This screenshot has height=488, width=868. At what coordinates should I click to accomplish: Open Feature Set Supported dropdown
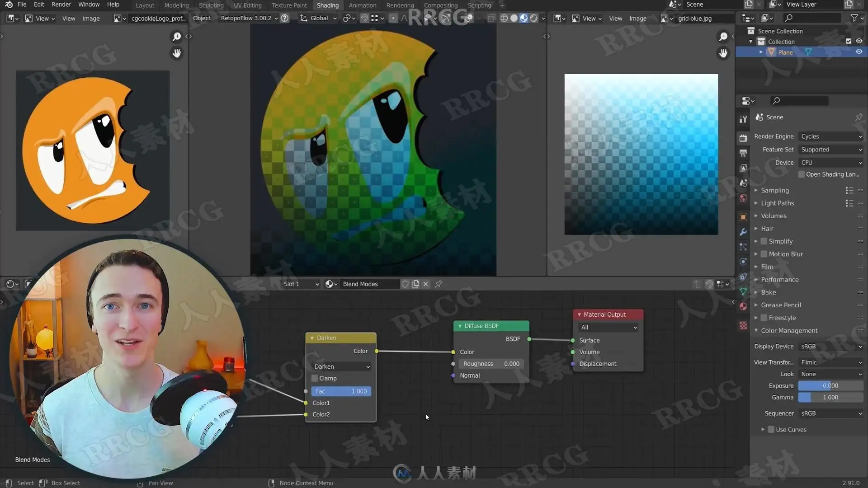[831, 150]
